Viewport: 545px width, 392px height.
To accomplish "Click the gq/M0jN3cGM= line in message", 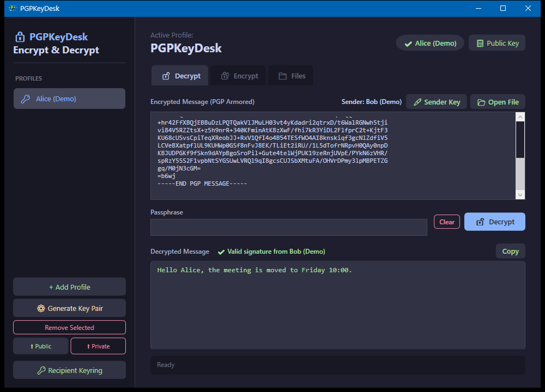I will [x=179, y=168].
